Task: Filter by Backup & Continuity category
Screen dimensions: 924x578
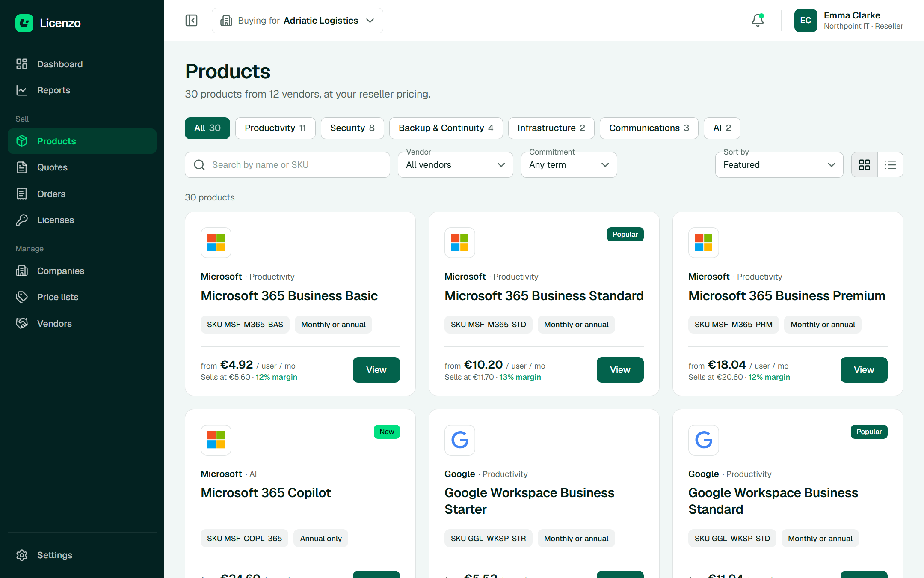Action: [x=446, y=128]
